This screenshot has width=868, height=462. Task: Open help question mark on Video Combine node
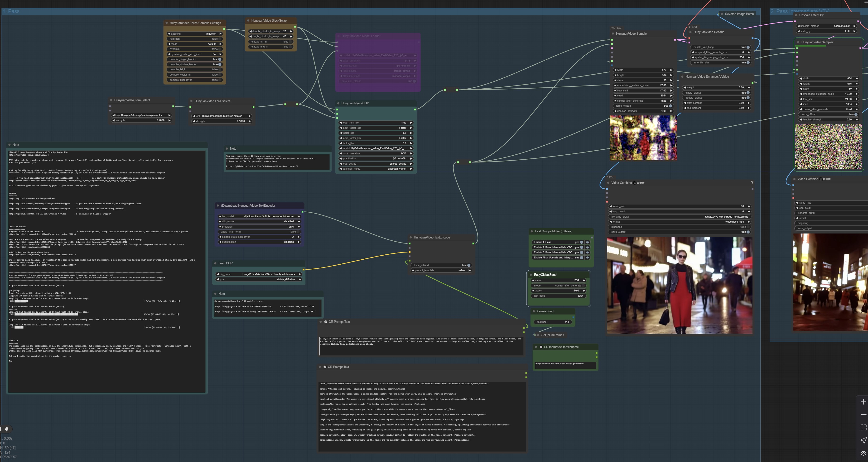[752, 182]
